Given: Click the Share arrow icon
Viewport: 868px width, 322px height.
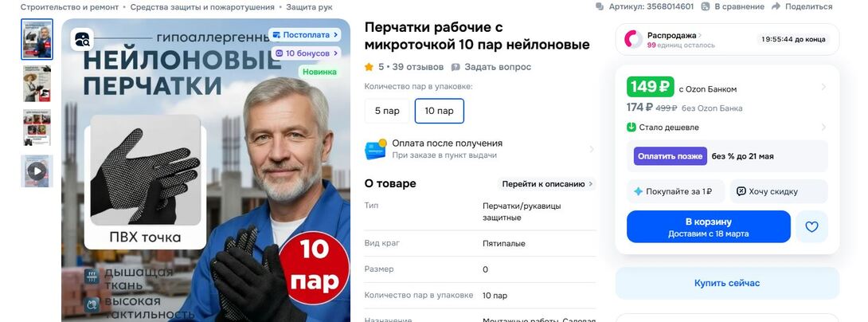Looking at the screenshot, I should [776, 6].
